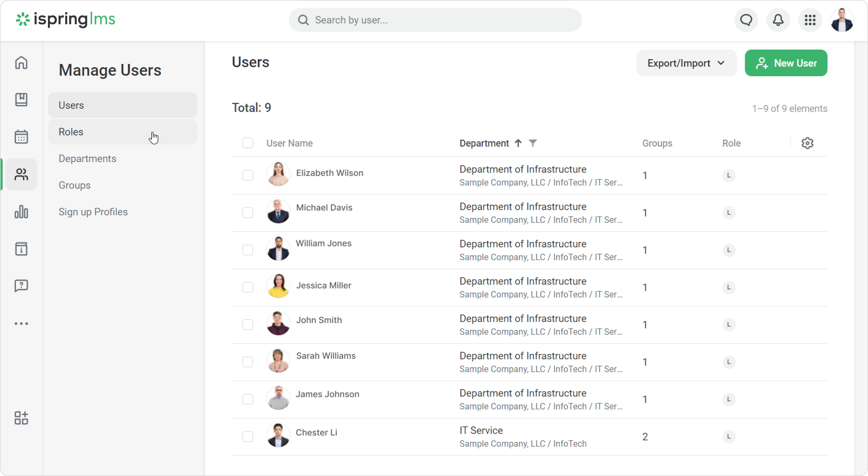The image size is (868, 476).
Task: Open the Home icon in left sidebar
Action: pyautogui.click(x=21, y=63)
